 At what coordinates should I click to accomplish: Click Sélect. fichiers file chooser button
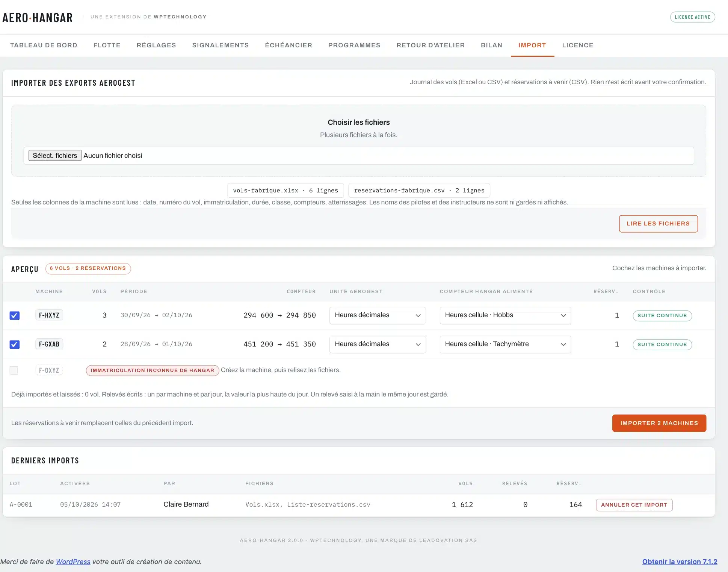(55, 156)
